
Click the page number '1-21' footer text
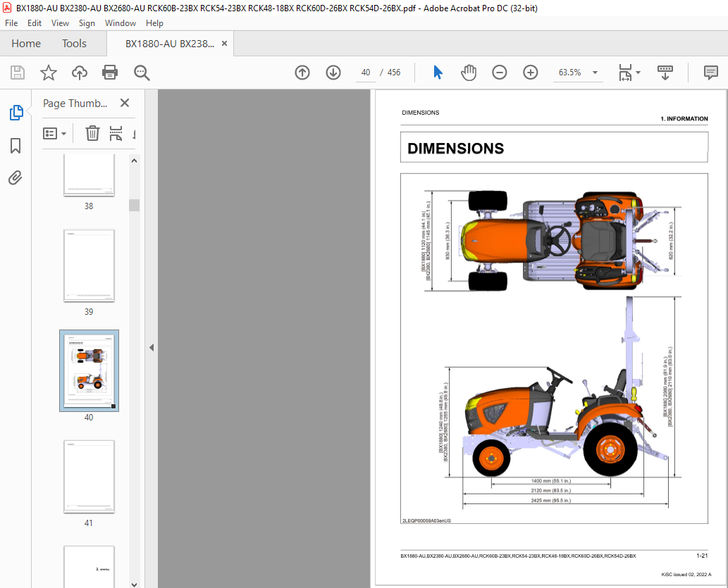pos(701,556)
